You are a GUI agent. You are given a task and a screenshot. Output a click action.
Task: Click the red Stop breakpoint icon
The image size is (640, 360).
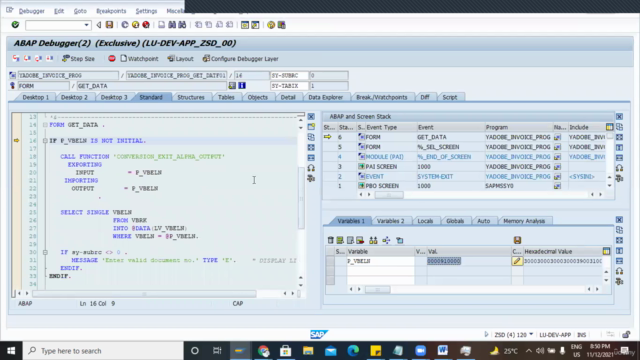pyautogui.click(x=111, y=59)
